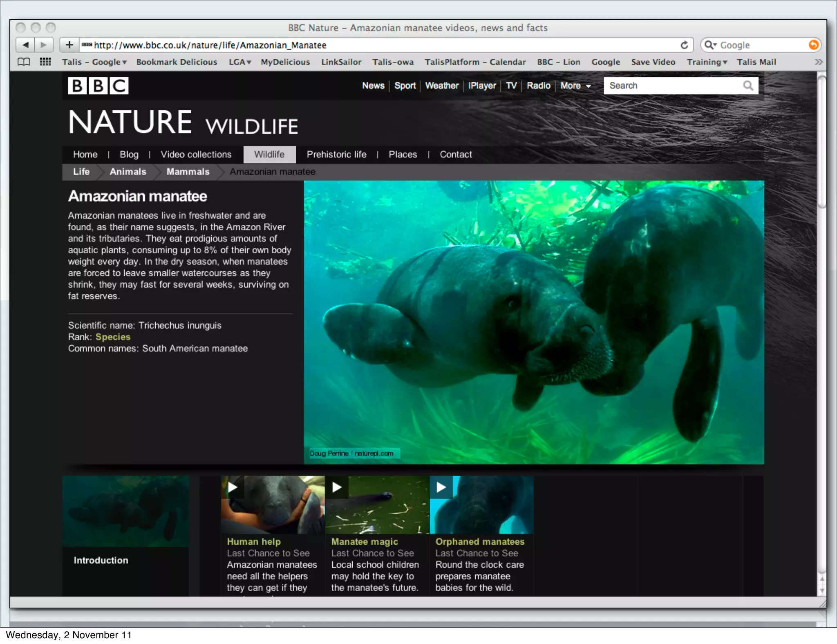The width and height of the screenshot is (837, 644).
Task: Open the reading list book icon
Action: pyautogui.click(x=24, y=62)
